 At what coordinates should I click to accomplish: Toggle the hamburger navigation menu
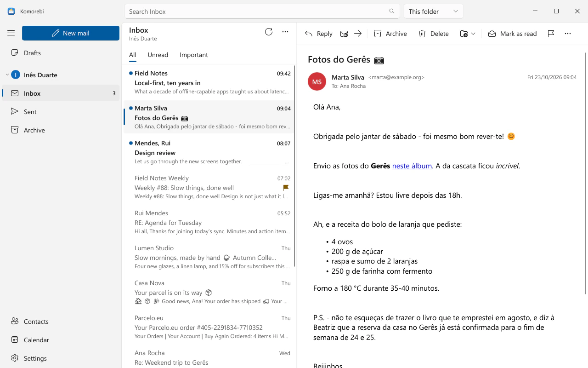[11, 33]
